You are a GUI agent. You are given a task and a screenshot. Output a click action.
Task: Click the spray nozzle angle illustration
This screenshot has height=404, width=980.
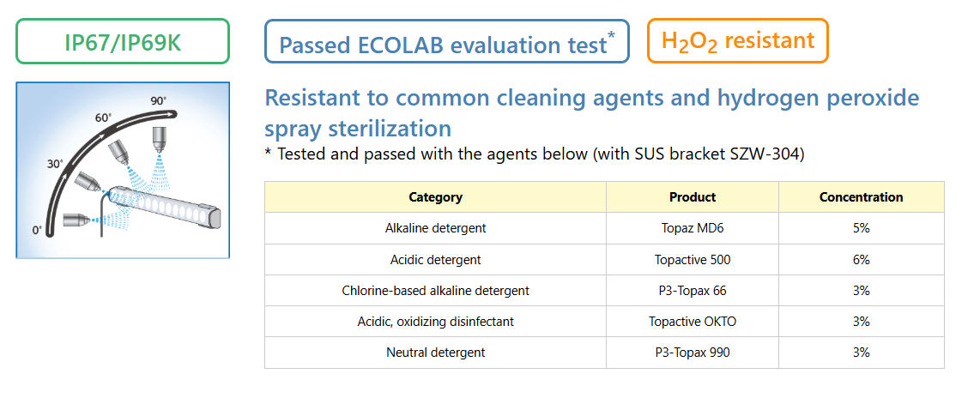[123, 170]
